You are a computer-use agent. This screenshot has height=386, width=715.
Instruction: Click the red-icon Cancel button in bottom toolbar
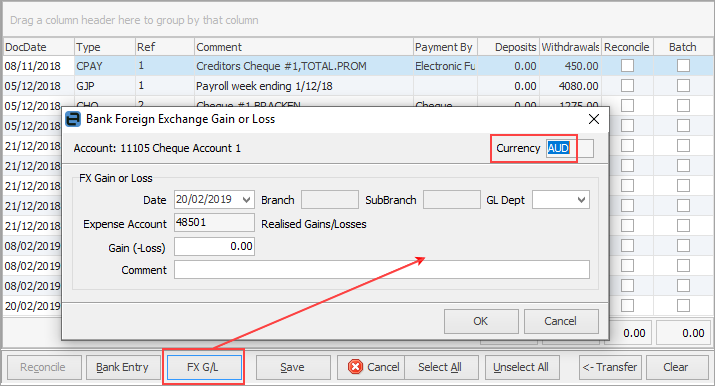coord(371,367)
